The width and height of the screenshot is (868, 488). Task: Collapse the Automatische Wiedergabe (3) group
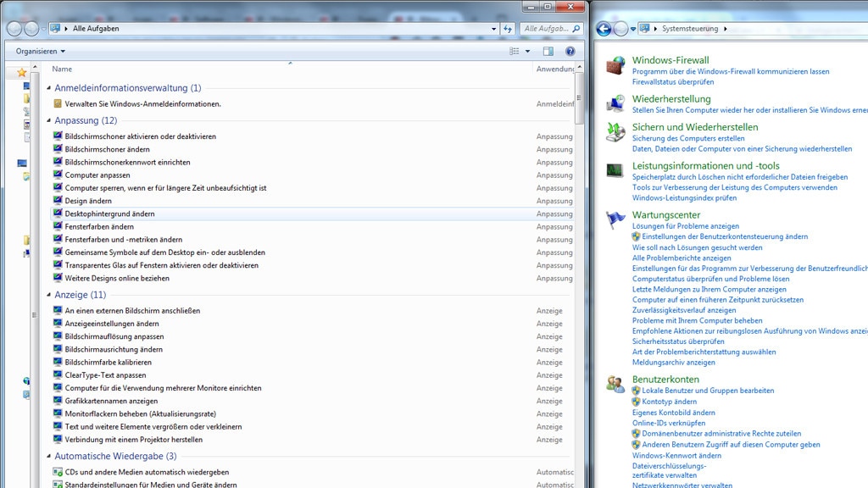(x=48, y=457)
